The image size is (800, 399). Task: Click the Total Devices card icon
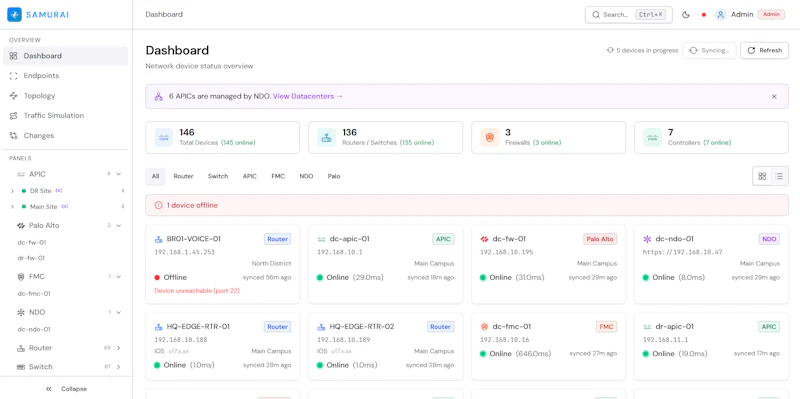164,137
